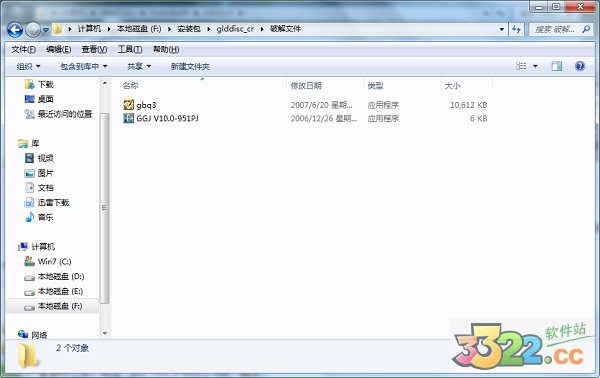This screenshot has width=600, height=378.
Task: Click the navigation pane scrollbar thumb
Action: (104, 208)
